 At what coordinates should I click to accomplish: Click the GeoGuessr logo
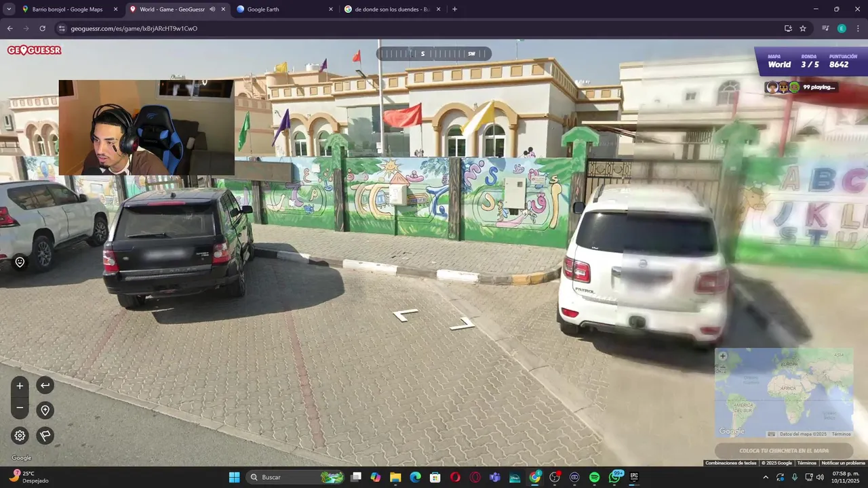(x=34, y=50)
